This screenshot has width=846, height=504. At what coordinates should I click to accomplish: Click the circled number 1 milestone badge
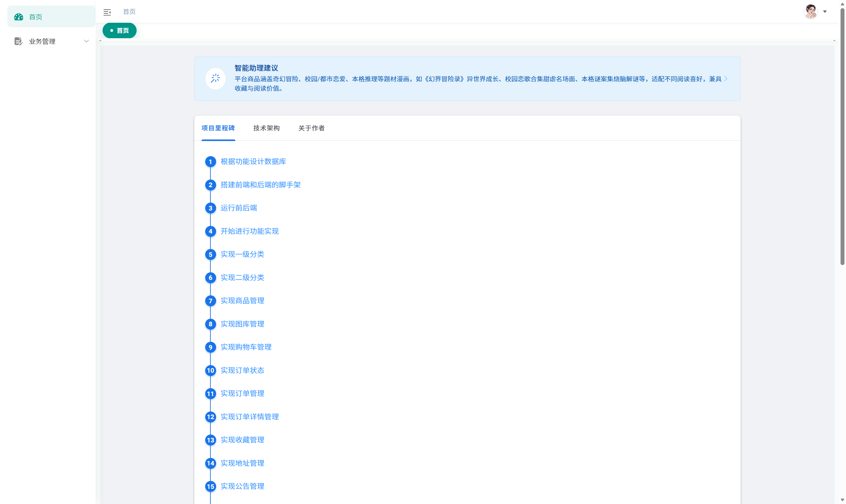click(210, 162)
